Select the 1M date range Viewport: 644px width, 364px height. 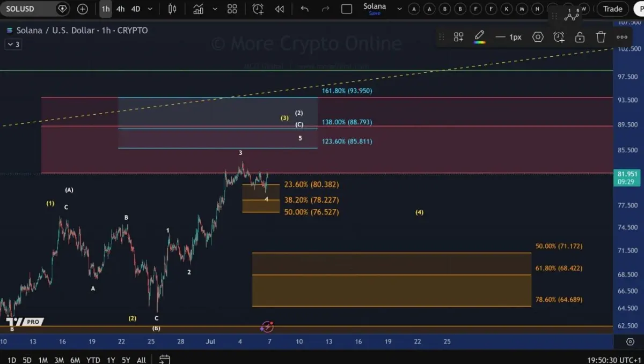[43, 360]
